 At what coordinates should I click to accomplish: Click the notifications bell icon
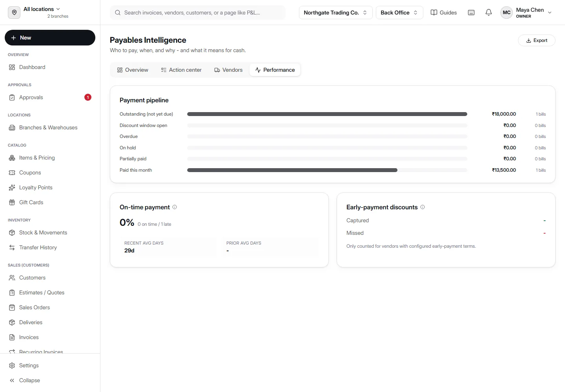click(488, 13)
